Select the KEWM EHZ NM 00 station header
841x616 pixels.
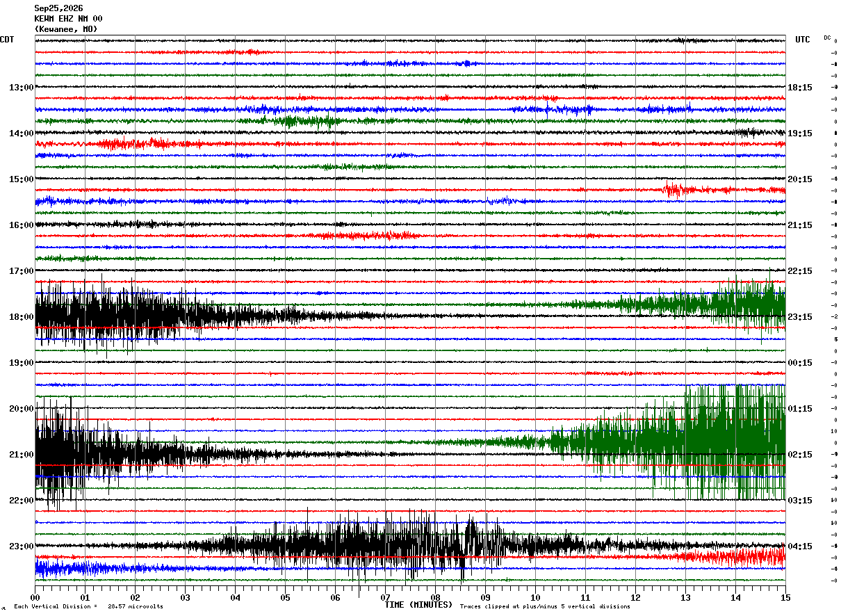click(x=68, y=19)
